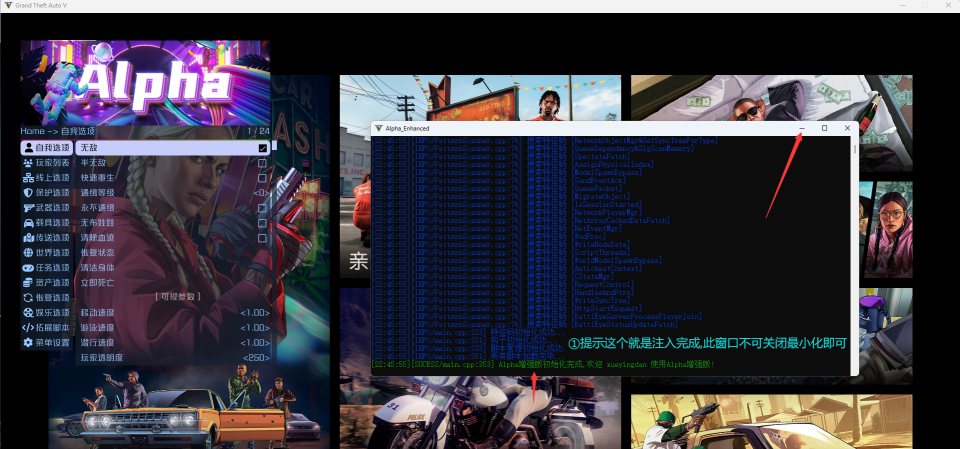The image size is (960, 449).
Task: Toggle the 永不通缉 checkbox
Action: tap(262, 208)
